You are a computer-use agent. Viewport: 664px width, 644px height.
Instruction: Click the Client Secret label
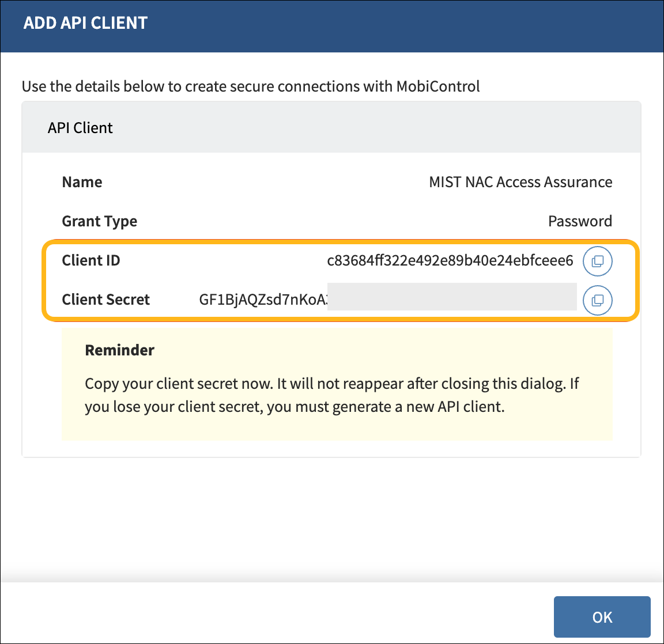[x=105, y=300]
